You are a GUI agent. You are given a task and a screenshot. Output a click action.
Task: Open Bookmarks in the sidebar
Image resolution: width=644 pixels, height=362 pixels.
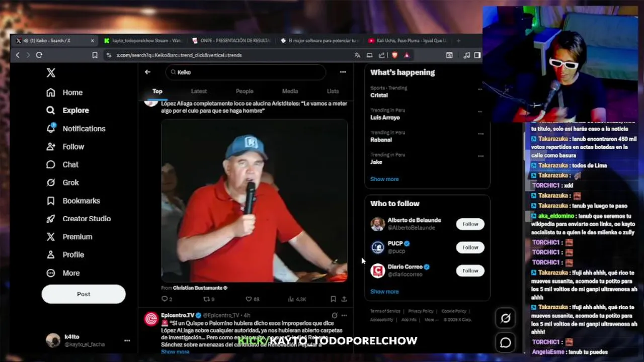[73, 201]
